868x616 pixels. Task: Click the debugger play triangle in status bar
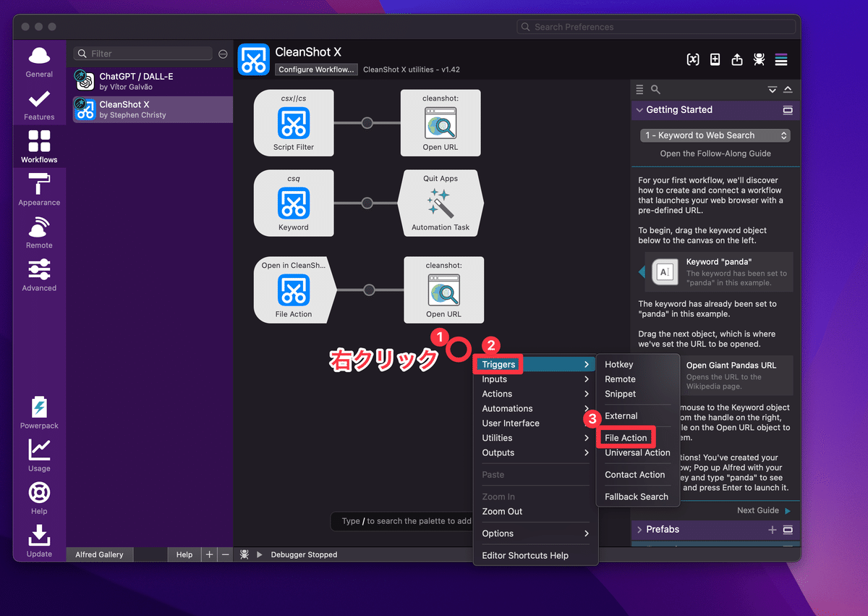pyautogui.click(x=260, y=554)
